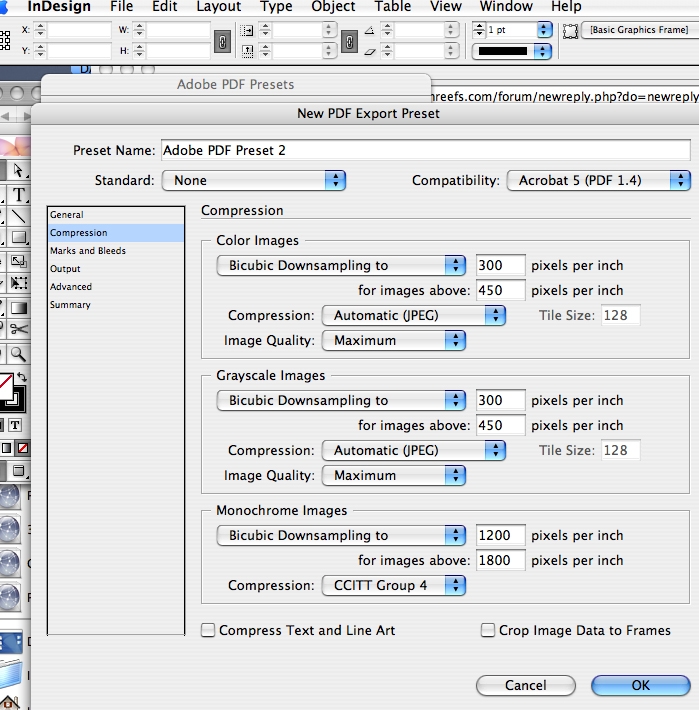Viewport: 699px width, 710px height.
Task: Open the Object menu
Action: 333,6
